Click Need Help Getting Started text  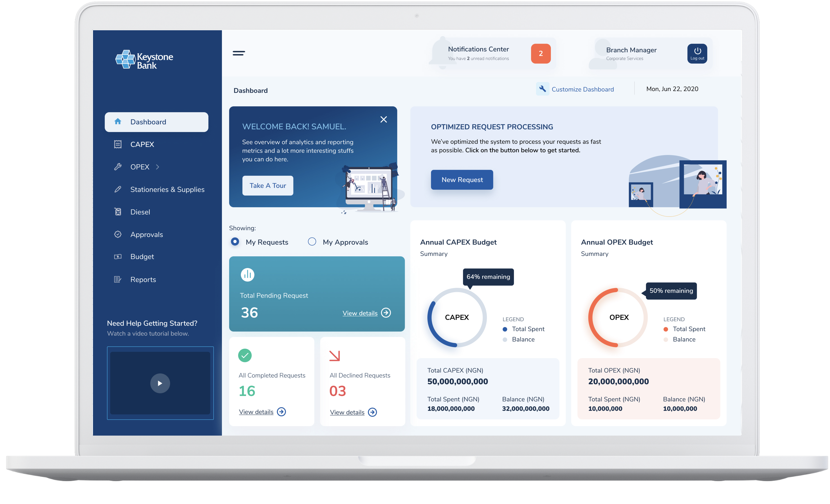[x=152, y=323]
